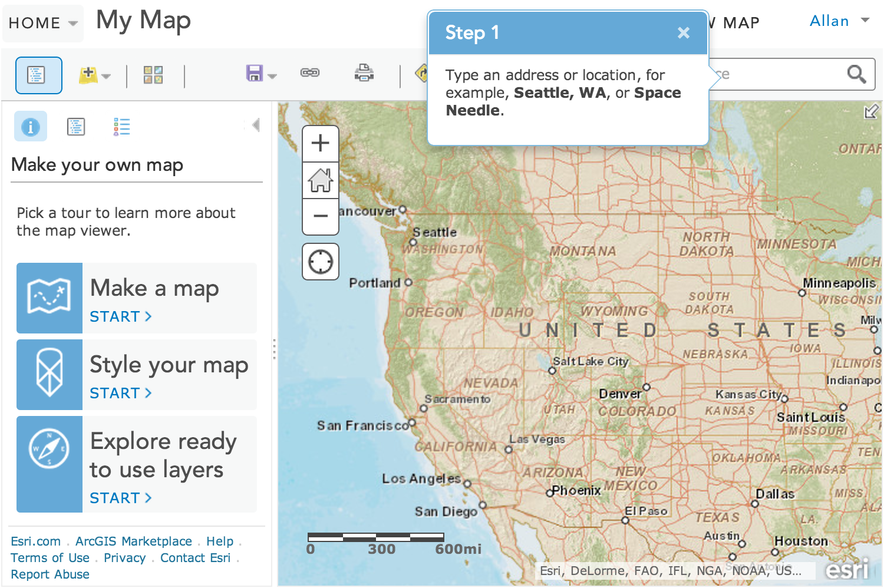Click the Explore layers compass icon
This screenshot has width=884, height=588.
point(50,464)
